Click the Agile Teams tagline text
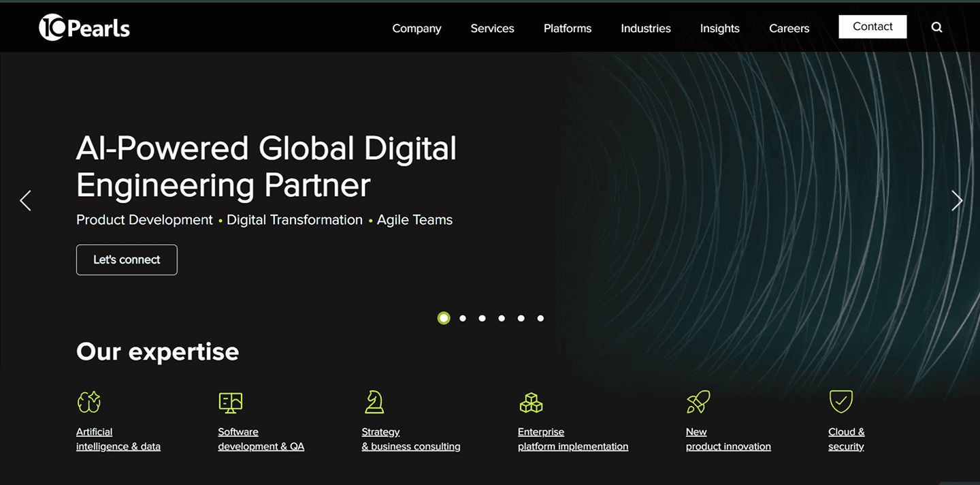Image resolution: width=980 pixels, height=485 pixels. coord(414,220)
